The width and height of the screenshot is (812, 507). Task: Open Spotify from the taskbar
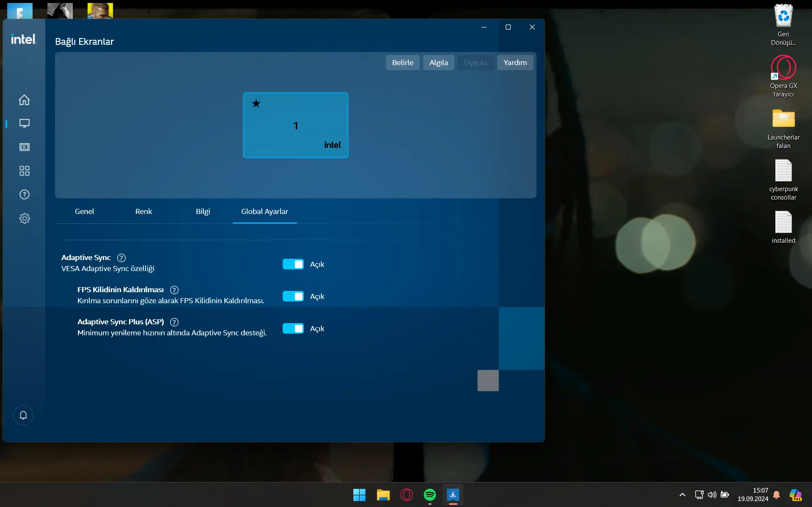pos(430,495)
